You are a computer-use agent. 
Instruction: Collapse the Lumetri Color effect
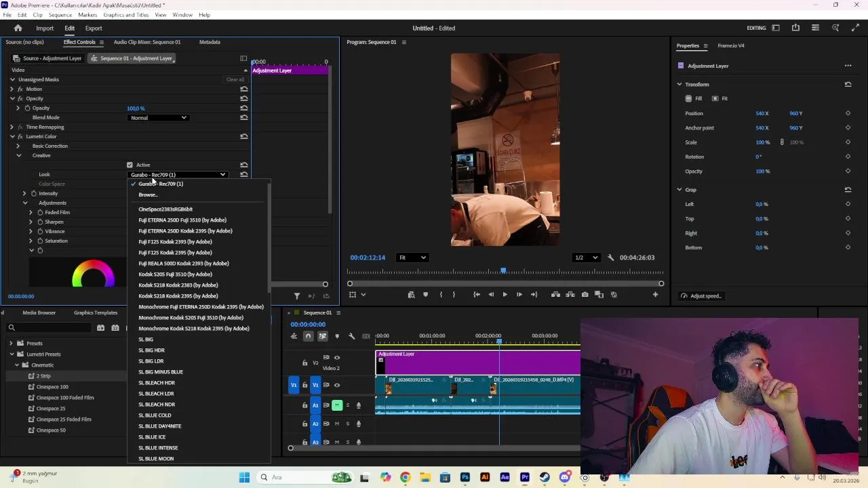12,136
